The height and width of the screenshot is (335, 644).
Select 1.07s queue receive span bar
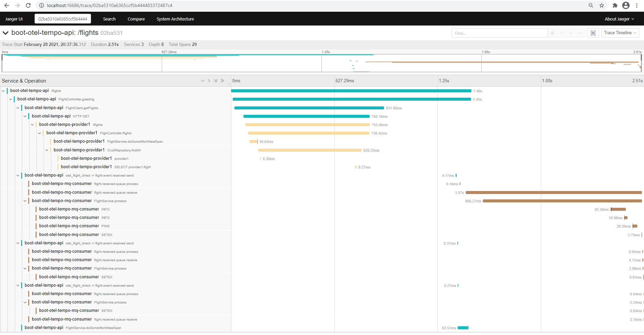[x=554, y=192]
